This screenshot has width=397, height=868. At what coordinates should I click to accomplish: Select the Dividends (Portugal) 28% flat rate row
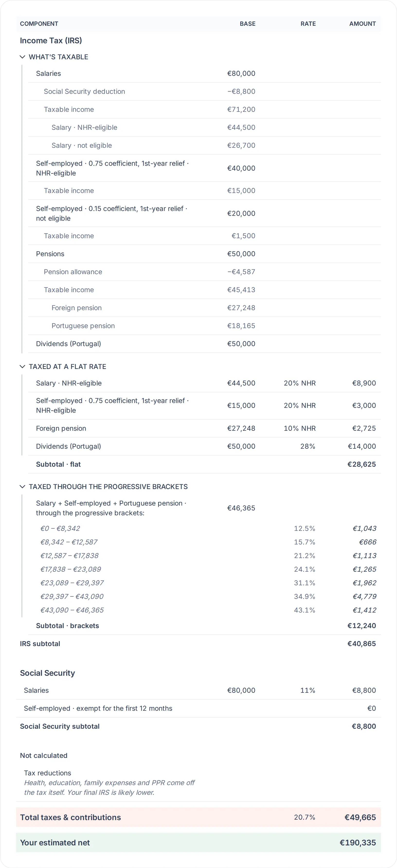pos(204,446)
